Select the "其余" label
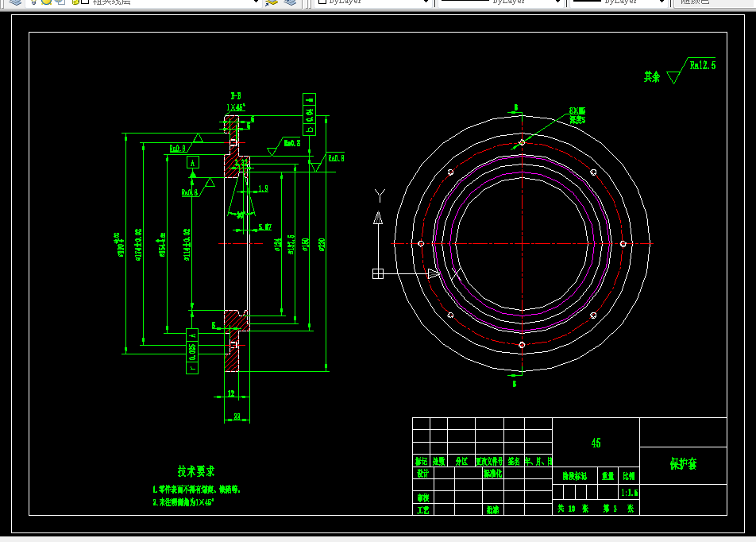This screenshot has height=542, width=756. click(652, 77)
